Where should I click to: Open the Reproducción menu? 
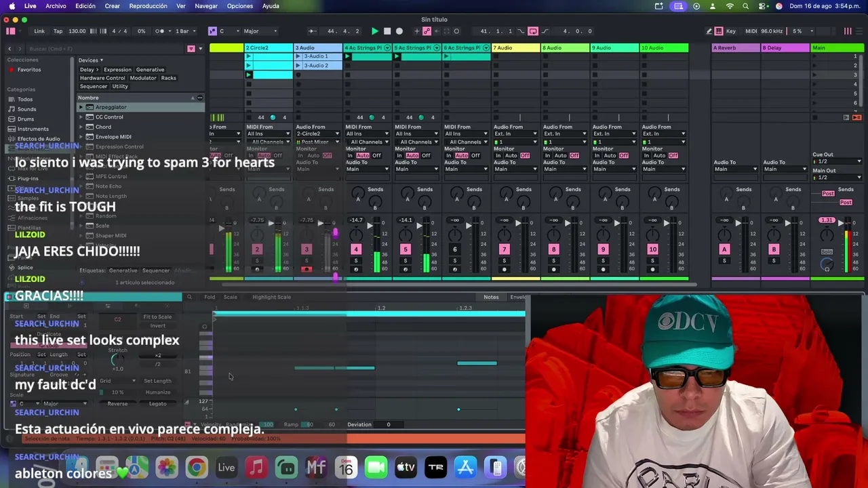[x=148, y=6]
